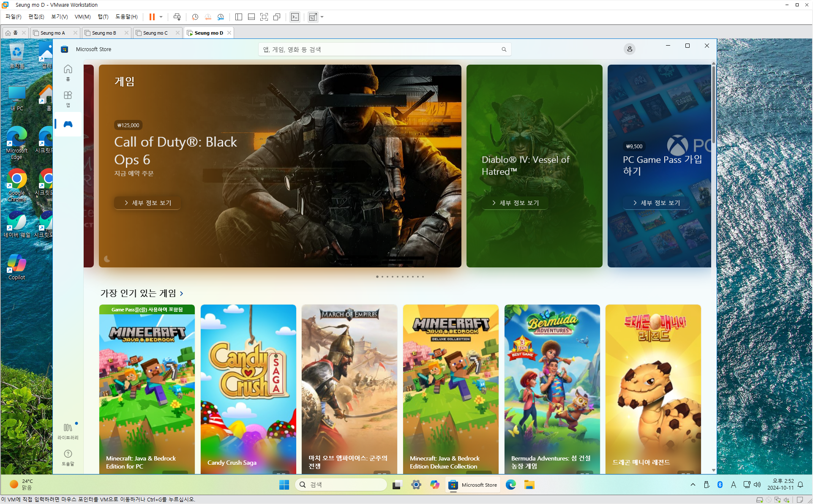The height and width of the screenshot is (504, 813).
Task: Open Google Chrome desktop shortcut
Action: pos(17,185)
